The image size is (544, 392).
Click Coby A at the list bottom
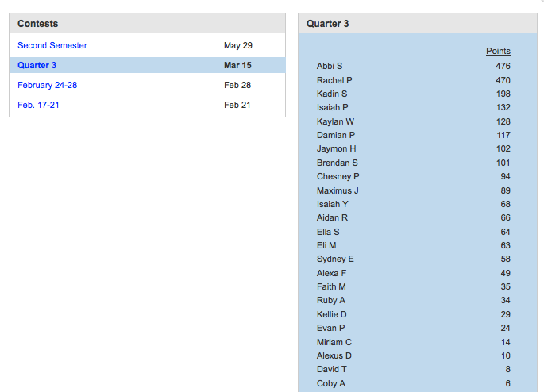click(331, 383)
